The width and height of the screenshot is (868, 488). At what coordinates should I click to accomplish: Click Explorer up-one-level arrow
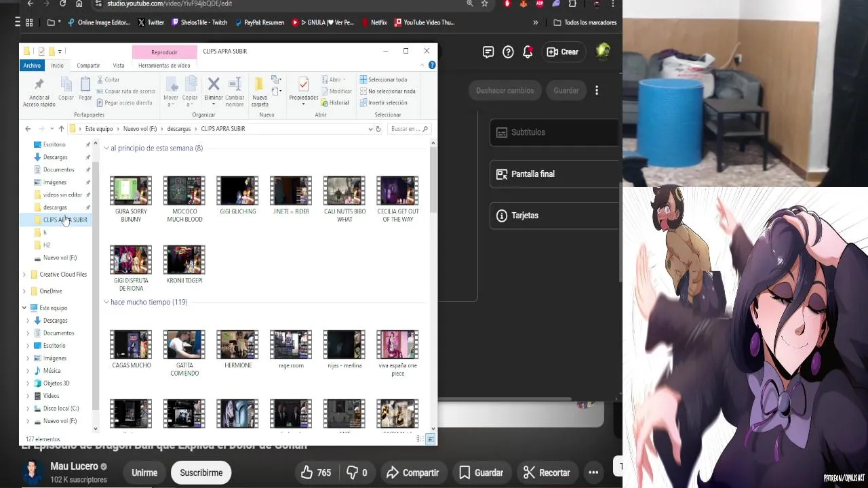(x=61, y=129)
